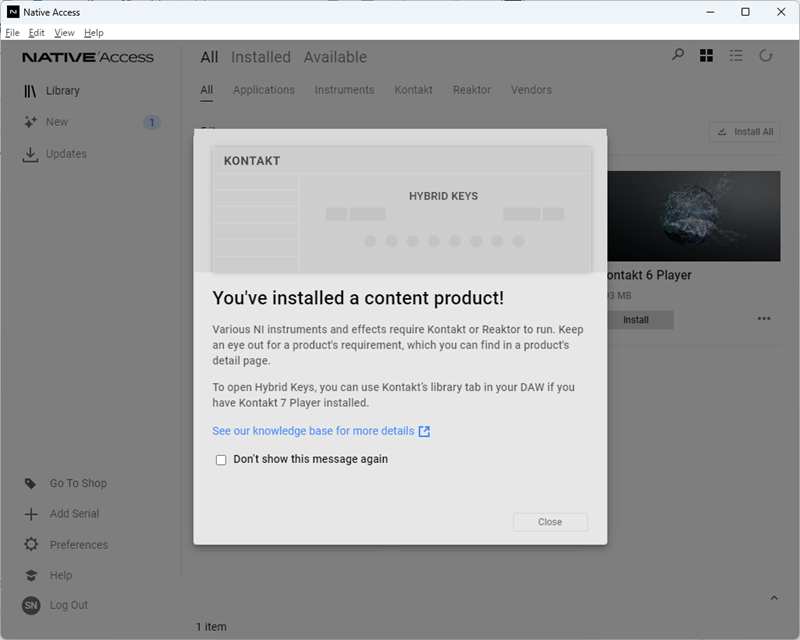This screenshot has width=800, height=640.
Task: Click the Add Serial plus icon
Action: coord(31,514)
